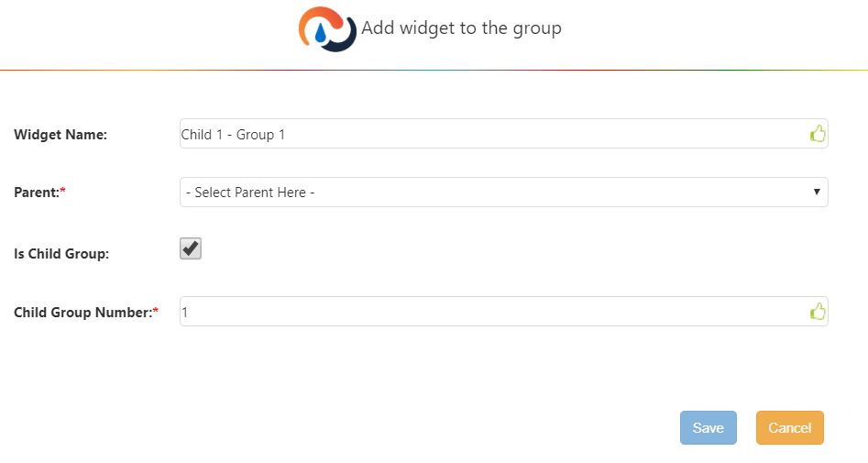Viewport: 868px width, 463px height.
Task: Click the red asterisk beside Child Group Number
Action: pos(156,312)
